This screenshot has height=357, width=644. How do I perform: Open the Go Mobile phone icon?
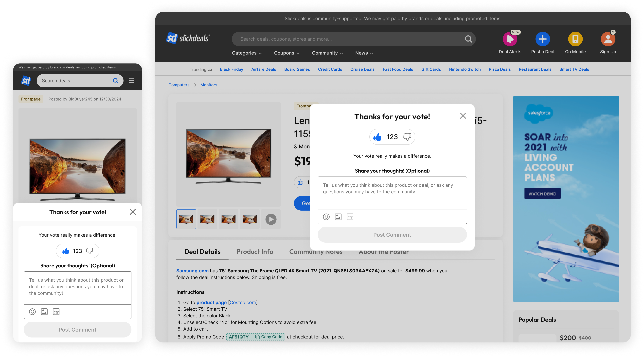[x=575, y=39]
